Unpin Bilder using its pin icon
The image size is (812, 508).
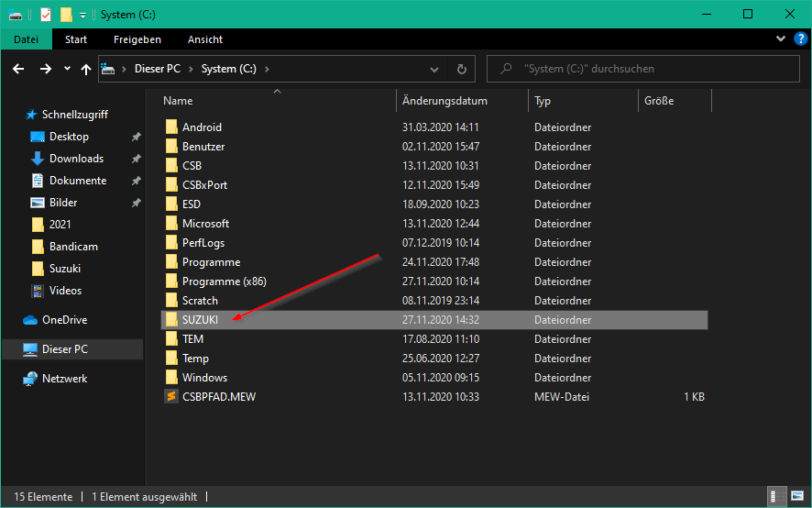pyautogui.click(x=137, y=203)
